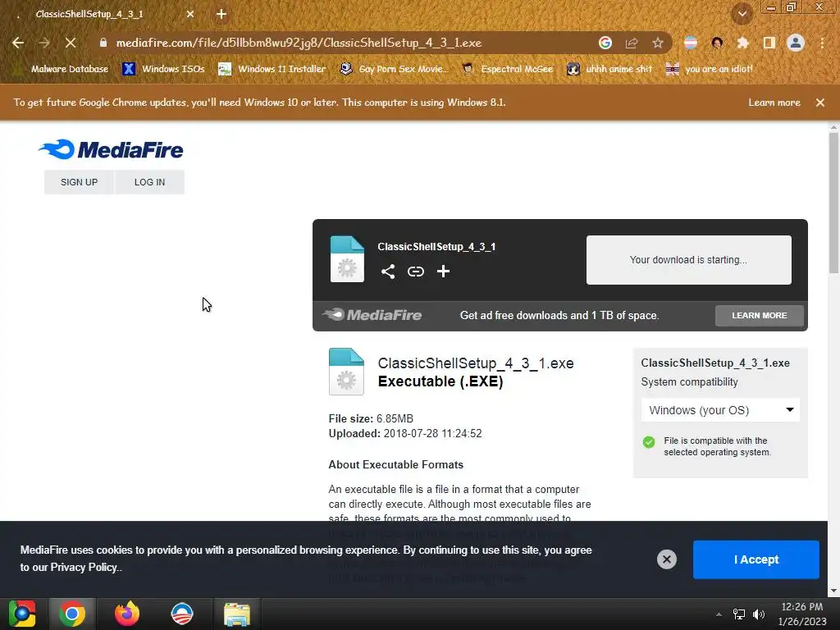The image size is (840, 630).
Task: Open the Start button in taskbar
Action: (22, 614)
